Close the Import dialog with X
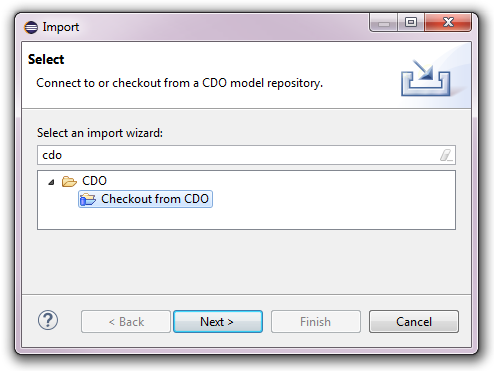 (448, 23)
